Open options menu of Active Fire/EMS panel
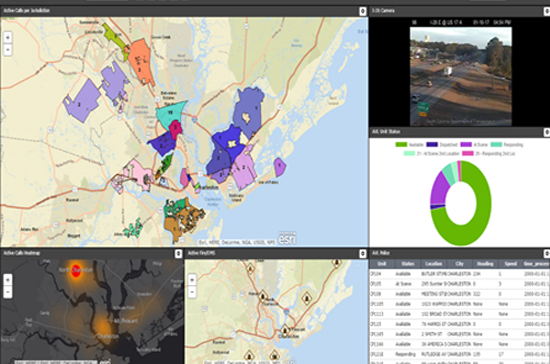 363,254
